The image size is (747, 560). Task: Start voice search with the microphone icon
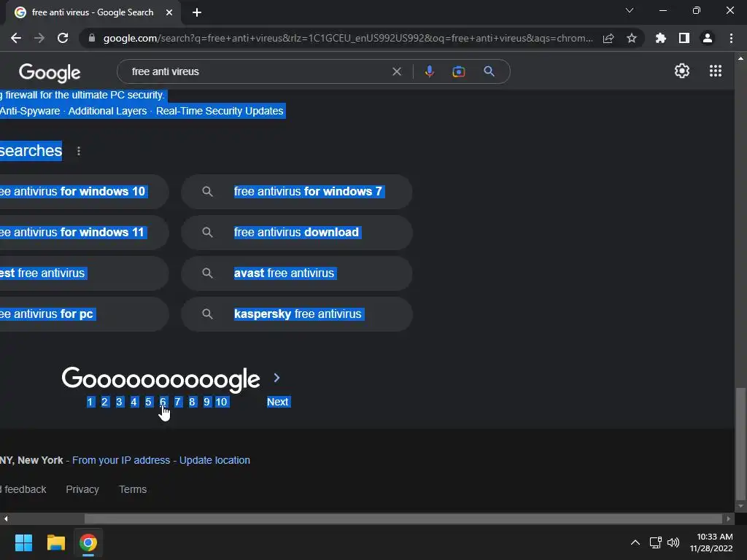click(429, 71)
